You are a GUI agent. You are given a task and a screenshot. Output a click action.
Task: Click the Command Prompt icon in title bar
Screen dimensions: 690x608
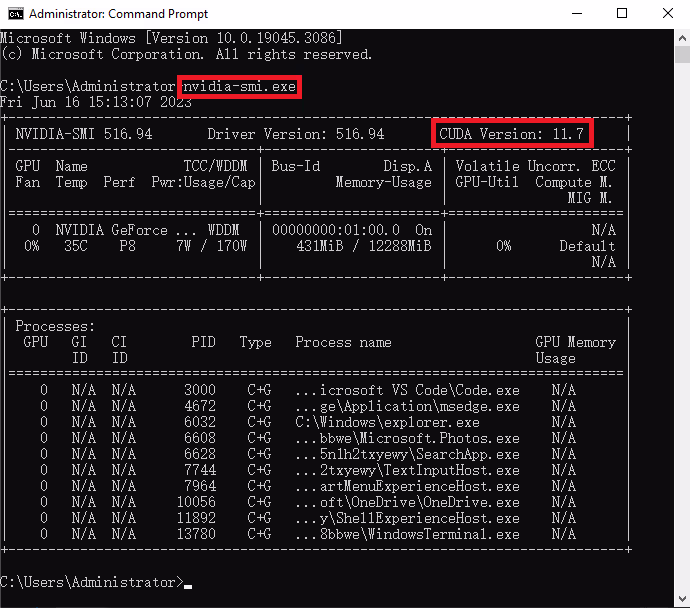coord(15,14)
